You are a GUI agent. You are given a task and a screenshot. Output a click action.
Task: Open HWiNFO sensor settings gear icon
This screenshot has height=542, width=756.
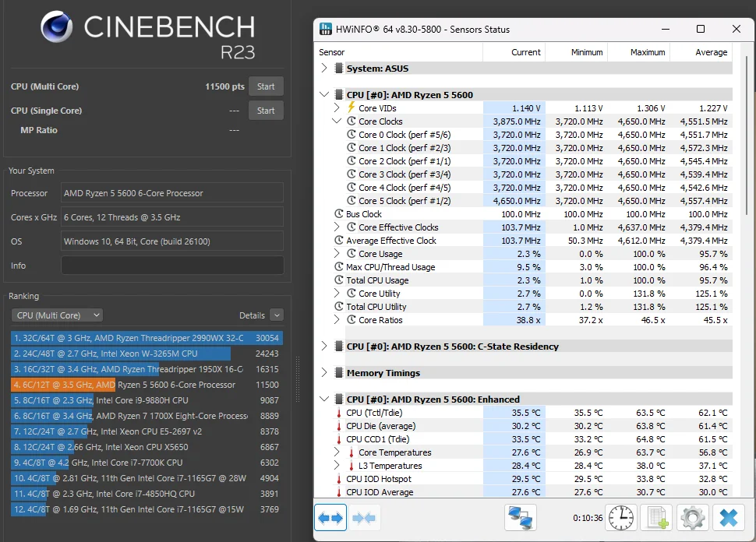(692, 518)
